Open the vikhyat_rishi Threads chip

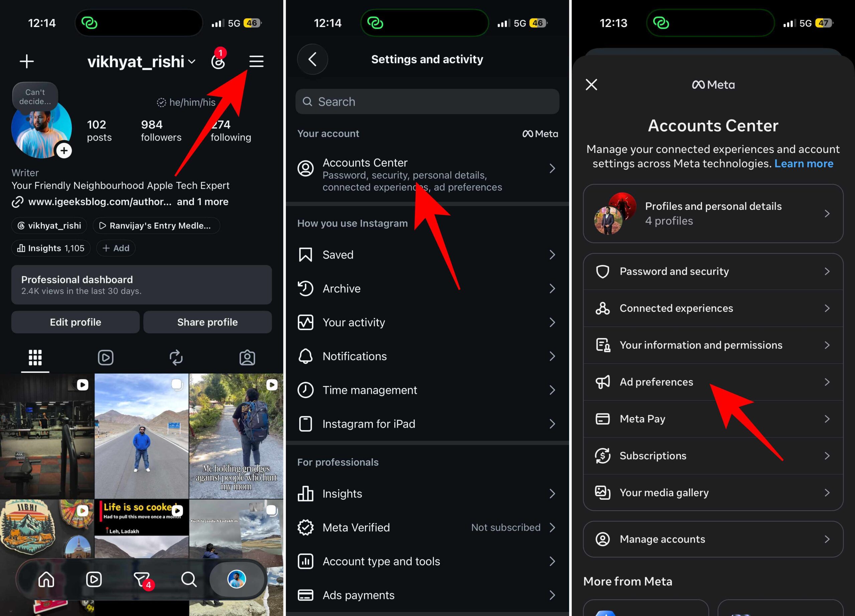(x=49, y=225)
